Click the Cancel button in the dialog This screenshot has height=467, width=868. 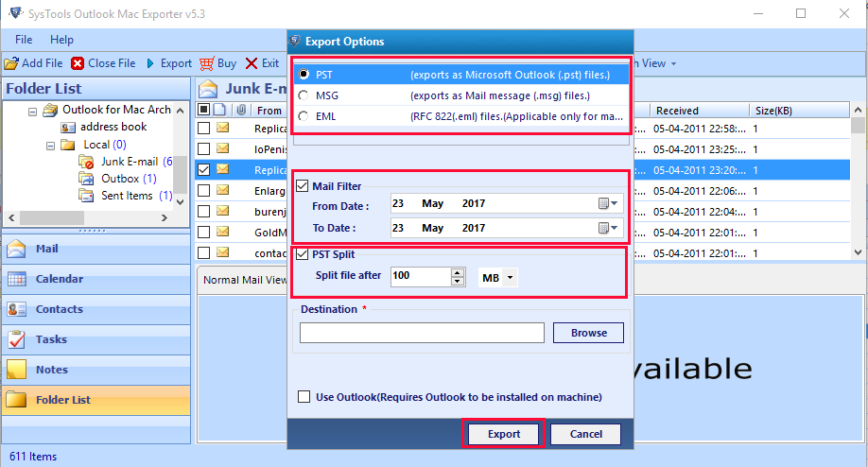(x=585, y=434)
